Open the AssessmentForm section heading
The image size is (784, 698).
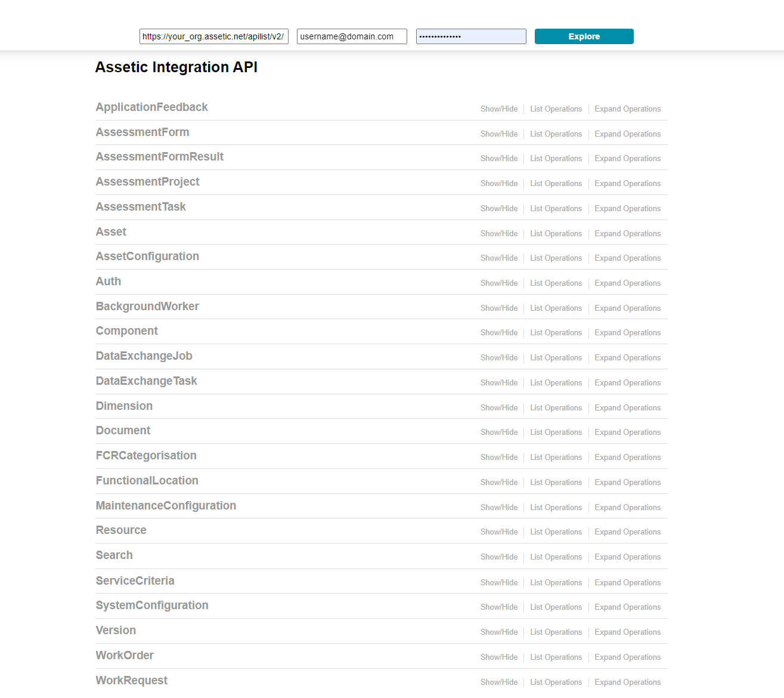(x=142, y=132)
